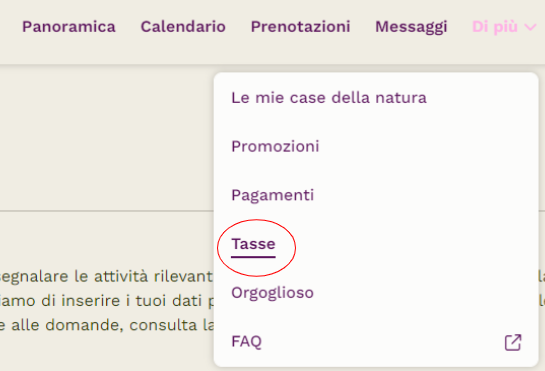Image resolution: width=545 pixels, height=371 pixels.
Task: View the Messaggi tab
Action: coord(411,27)
